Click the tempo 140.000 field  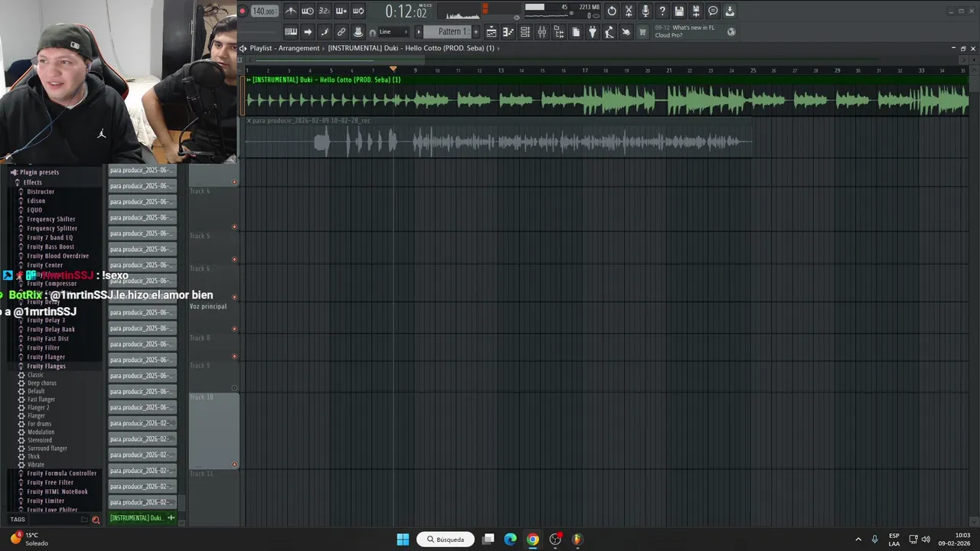click(264, 11)
